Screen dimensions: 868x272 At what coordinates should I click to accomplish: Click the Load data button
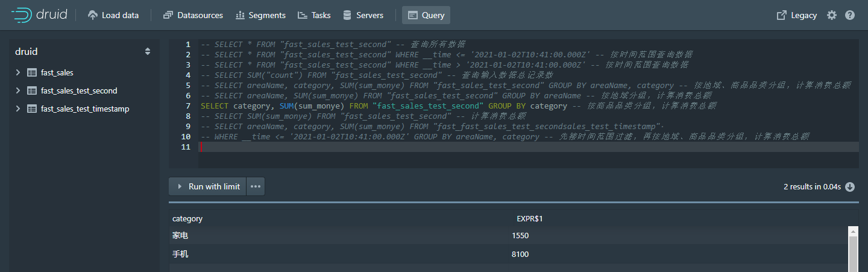tap(113, 15)
